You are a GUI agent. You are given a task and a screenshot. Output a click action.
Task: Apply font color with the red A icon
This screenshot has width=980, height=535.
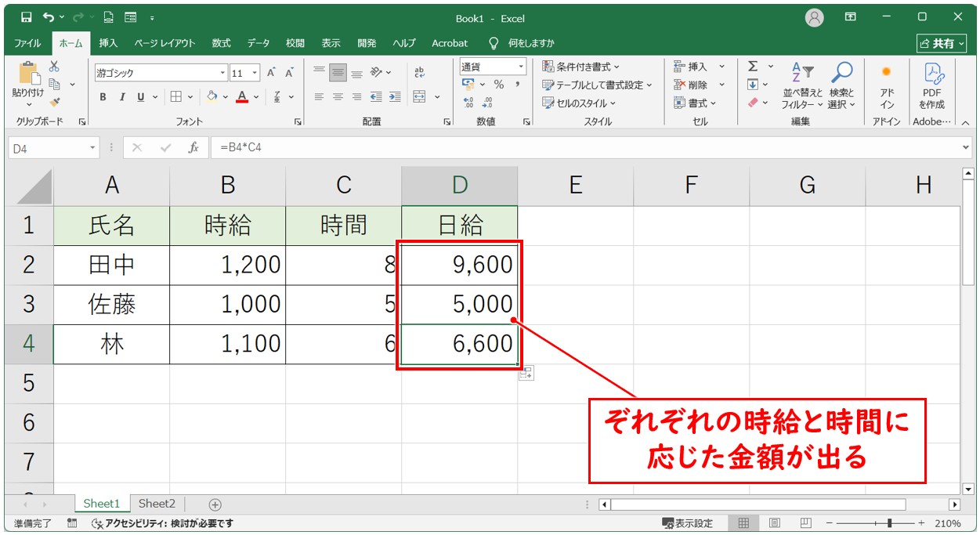pyautogui.click(x=242, y=97)
